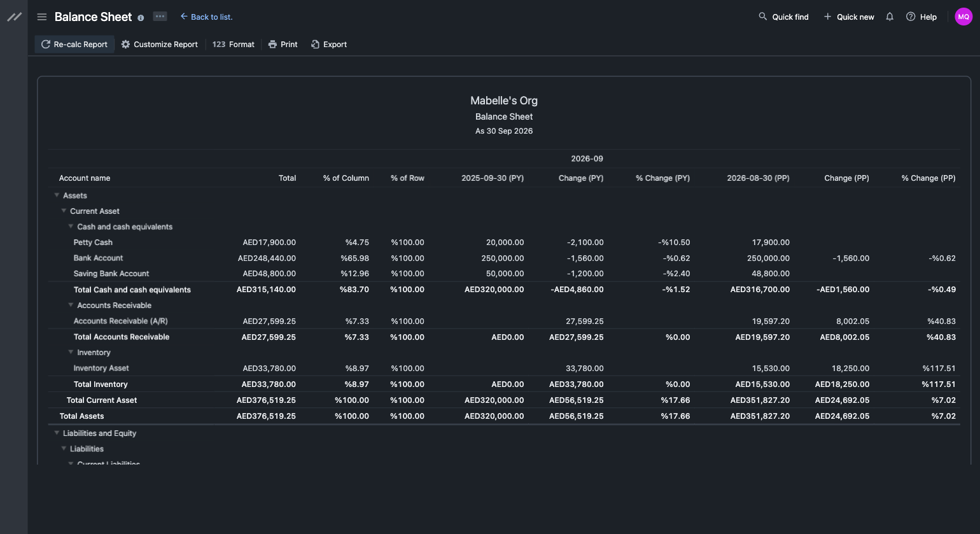Open the Quick new menu

point(849,17)
